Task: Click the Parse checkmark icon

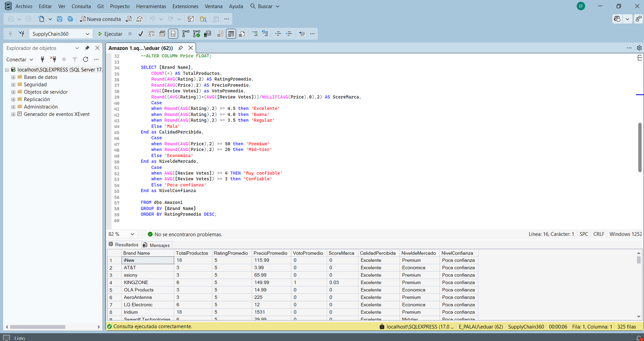Action: pos(140,34)
